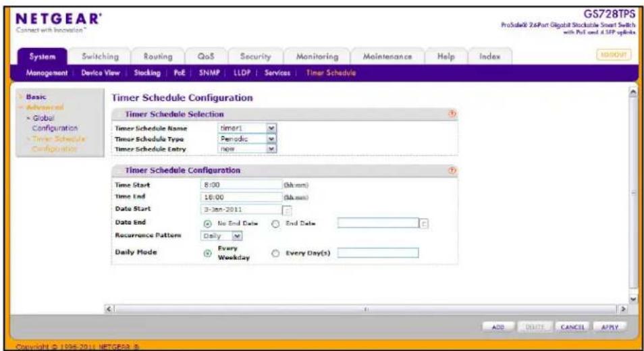The image size is (644, 351).
Task: Open help for Timer Schedule Configuration section
Action: 452,170
